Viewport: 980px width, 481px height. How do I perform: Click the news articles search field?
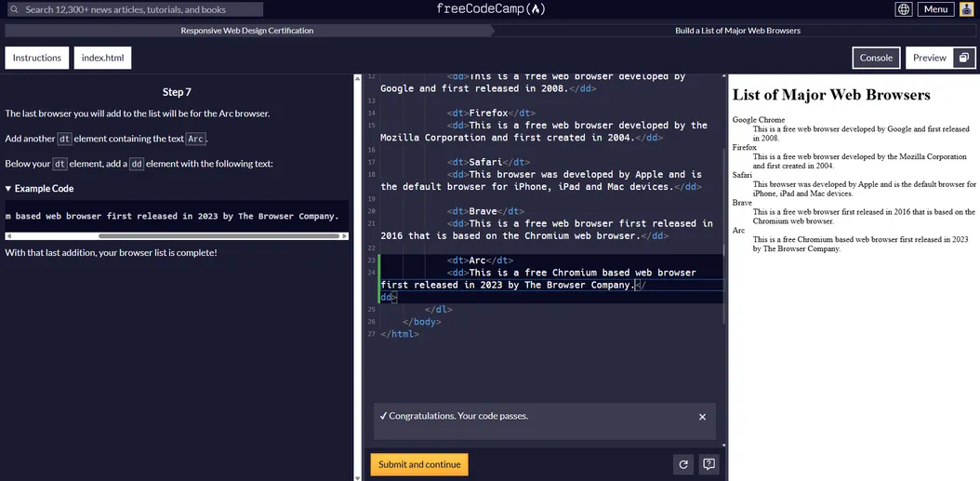click(139, 9)
